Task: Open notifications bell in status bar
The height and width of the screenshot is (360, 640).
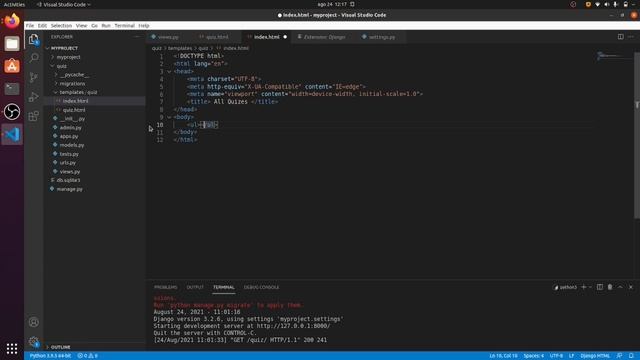Action: coord(631,356)
